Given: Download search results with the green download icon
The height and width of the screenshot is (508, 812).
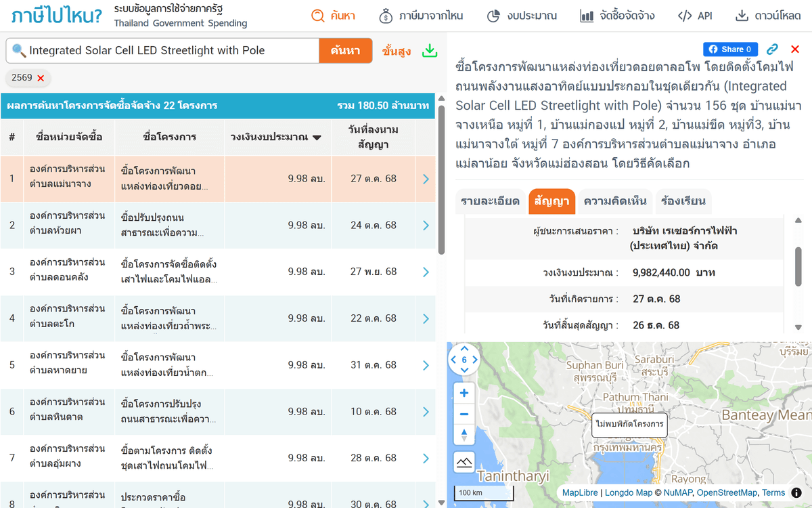Looking at the screenshot, I should pos(430,51).
